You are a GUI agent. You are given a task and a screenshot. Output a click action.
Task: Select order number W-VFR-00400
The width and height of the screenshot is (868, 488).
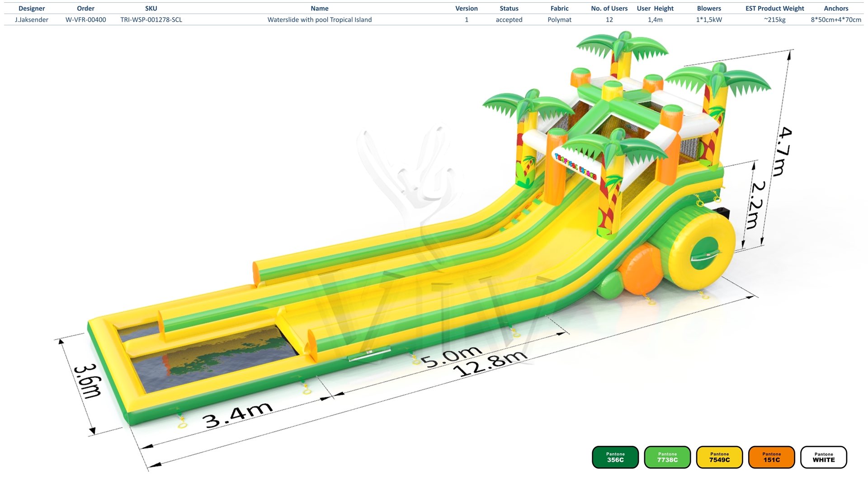point(86,19)
